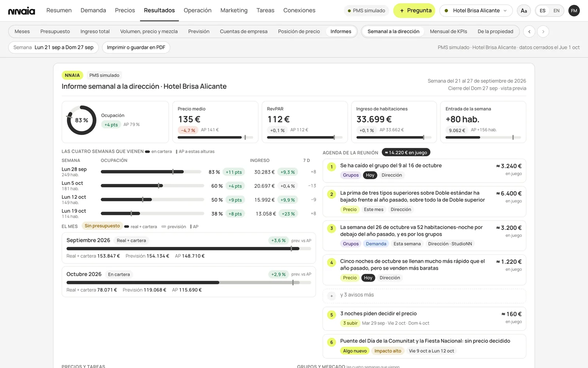Select the Meses sub-tab
This screenshot has height=368, width=588.
[22, 32]
